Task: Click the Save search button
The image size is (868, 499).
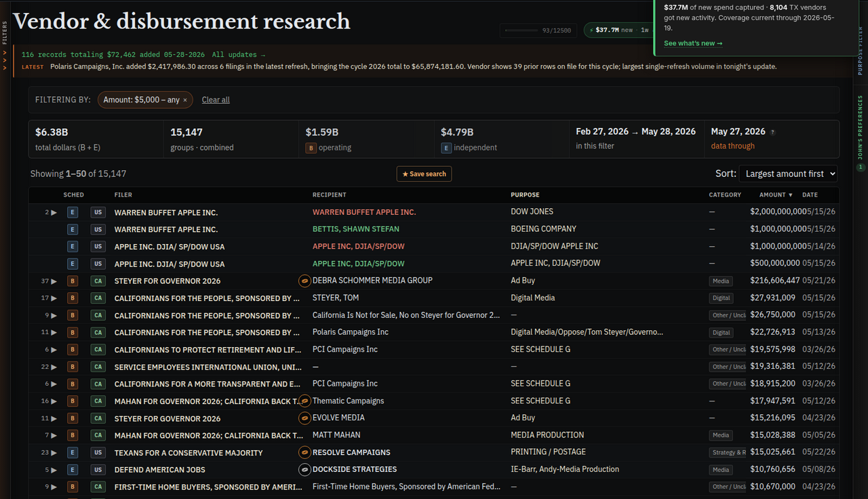Action: coord(424,174)
